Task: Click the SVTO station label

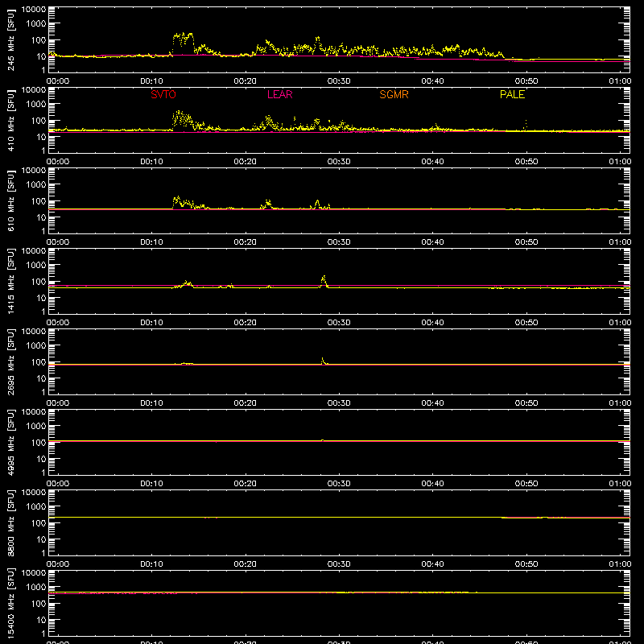Action: pos(163,94)
